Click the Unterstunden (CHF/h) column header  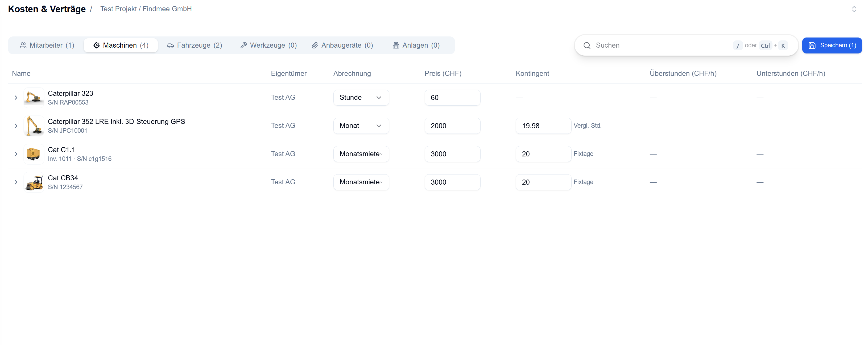[x=791, y=73]
